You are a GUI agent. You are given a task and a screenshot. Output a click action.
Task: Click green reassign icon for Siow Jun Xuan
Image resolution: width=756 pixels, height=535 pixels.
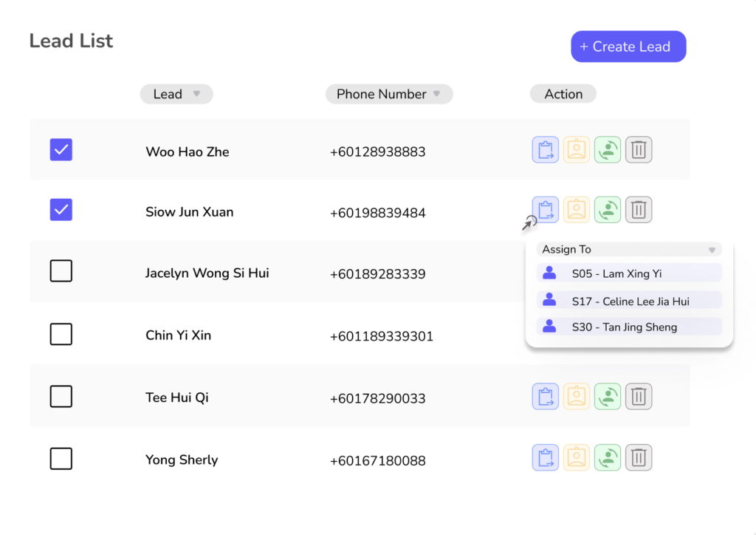click(x=608, y=210)
